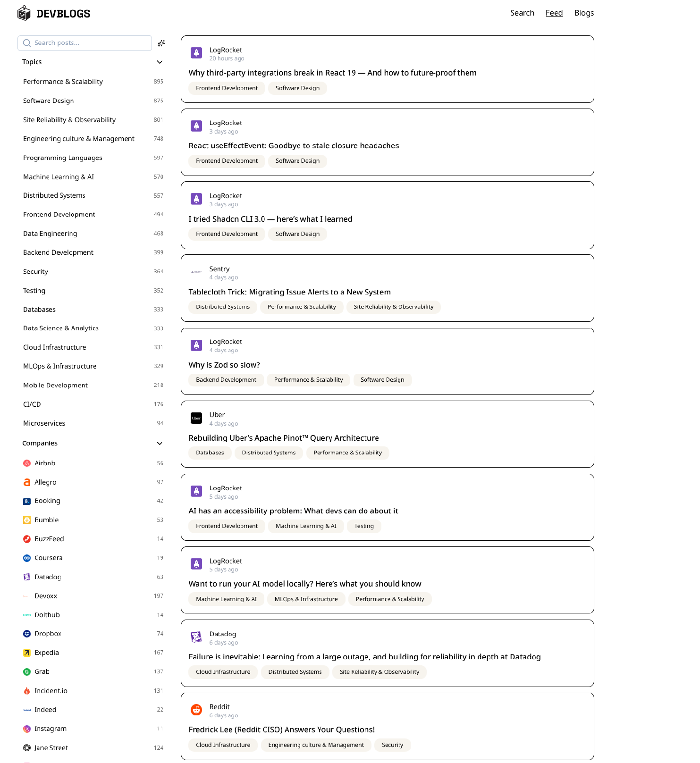Open the Blogs nav item
Image resolution: width=700 pixels, height=763 pixels.
point(584,13)
